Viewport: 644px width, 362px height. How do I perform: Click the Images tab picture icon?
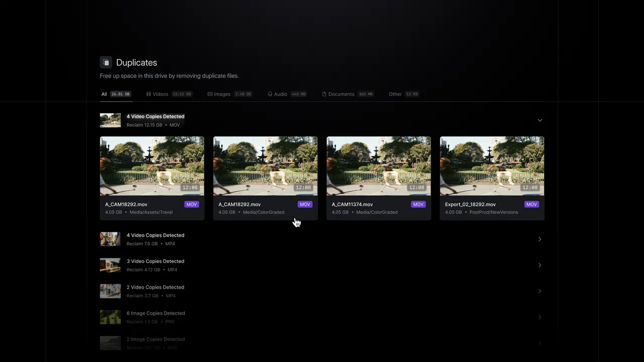point(210,94)
